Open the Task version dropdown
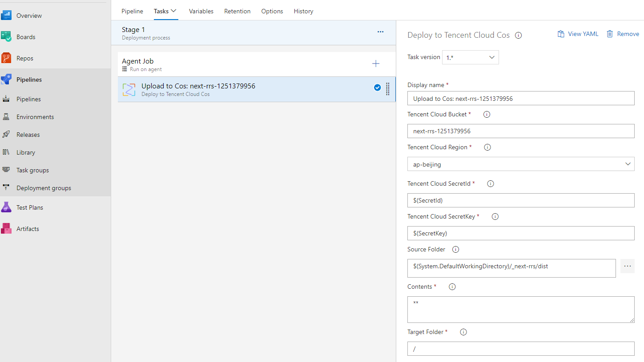 pyautogui.click(x=471, y=57)
